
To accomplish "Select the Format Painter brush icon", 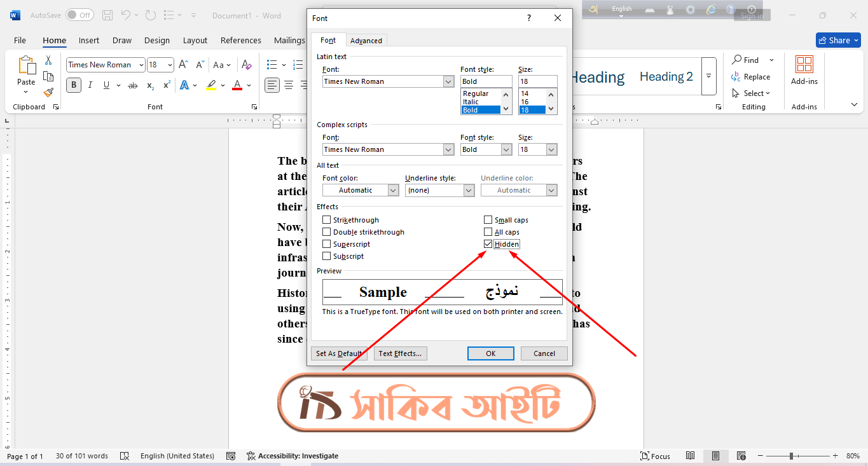I will (x=48, y=93).
